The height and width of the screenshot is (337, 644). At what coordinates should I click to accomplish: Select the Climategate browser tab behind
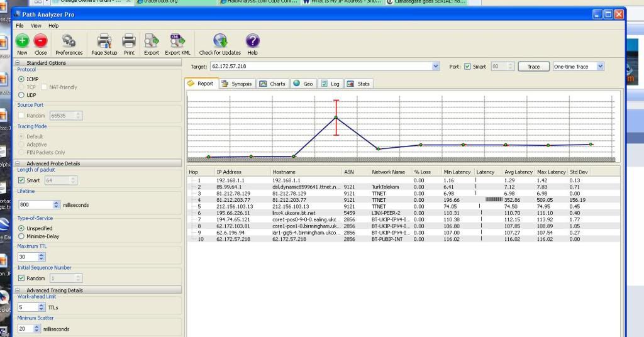[x=427, y=2]
